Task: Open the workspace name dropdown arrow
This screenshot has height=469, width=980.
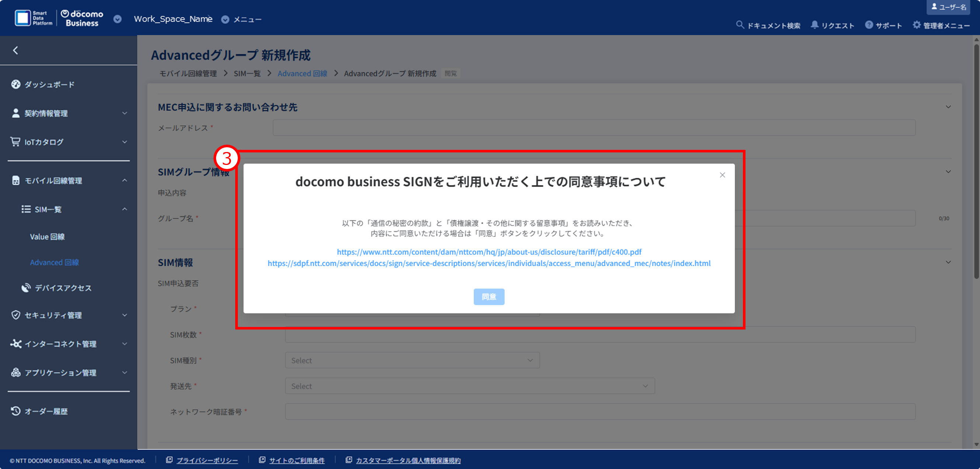Action: [x=118, y=19]
